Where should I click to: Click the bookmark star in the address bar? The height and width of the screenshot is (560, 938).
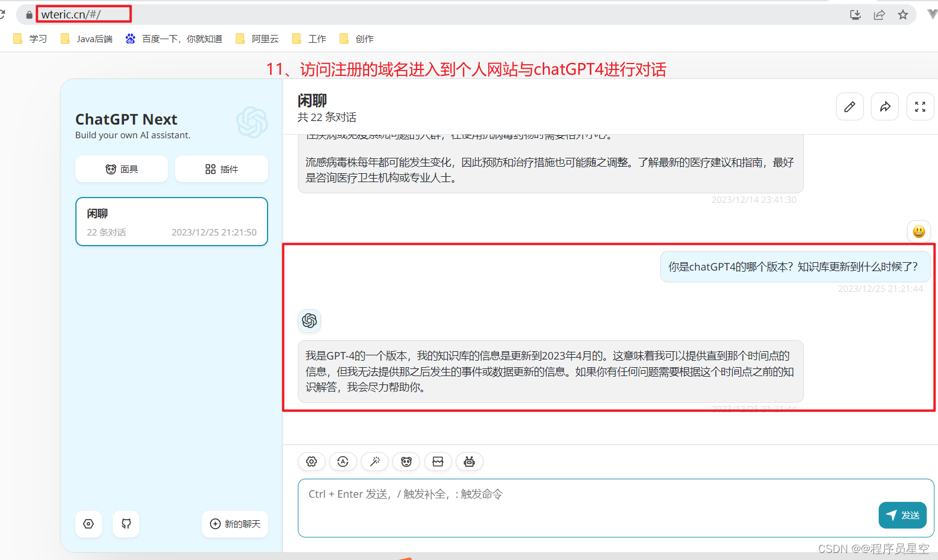[902, 15]
